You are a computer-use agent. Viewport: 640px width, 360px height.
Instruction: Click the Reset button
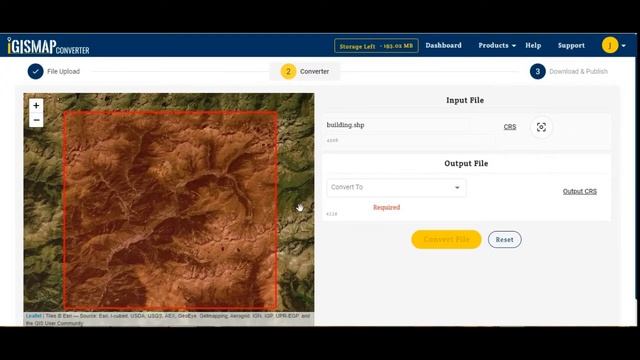click(x=504, y=240)
